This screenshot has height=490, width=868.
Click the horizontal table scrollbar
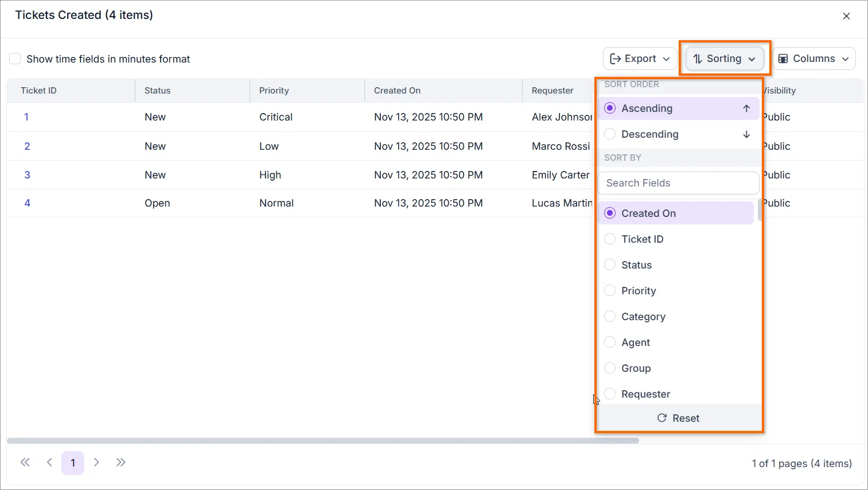pyautogui.click(x=323, y=441)
